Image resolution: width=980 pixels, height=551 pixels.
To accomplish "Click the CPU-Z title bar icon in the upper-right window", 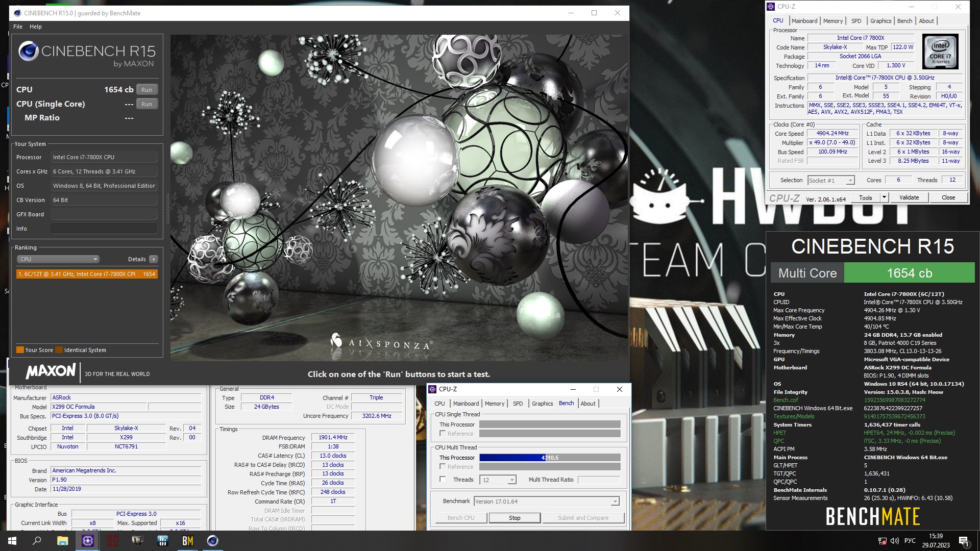I will pyautogui.click(x=771, y=7).
